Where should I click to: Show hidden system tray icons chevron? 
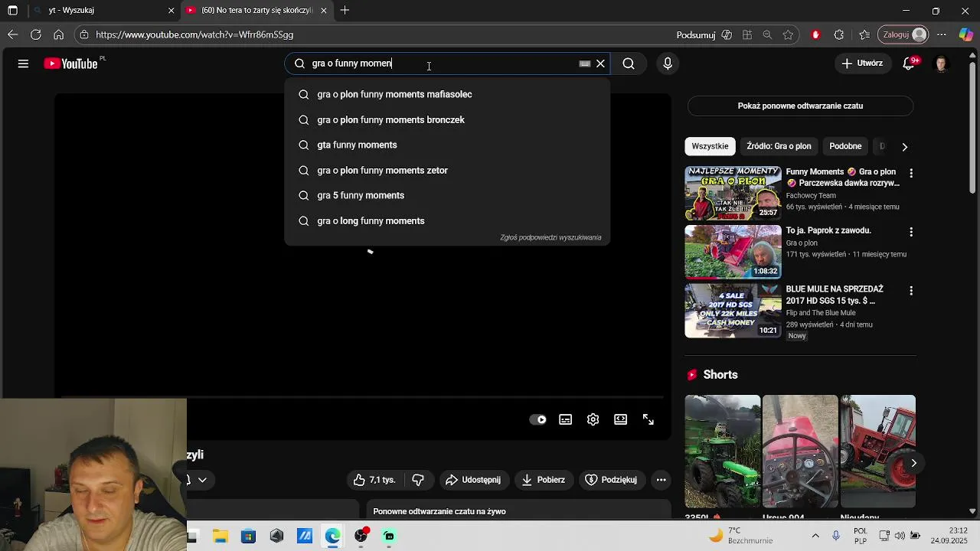point(815,536)
